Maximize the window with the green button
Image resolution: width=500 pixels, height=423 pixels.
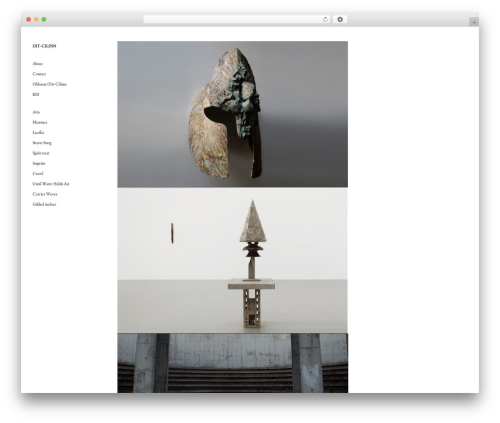(x=44, y=19)
